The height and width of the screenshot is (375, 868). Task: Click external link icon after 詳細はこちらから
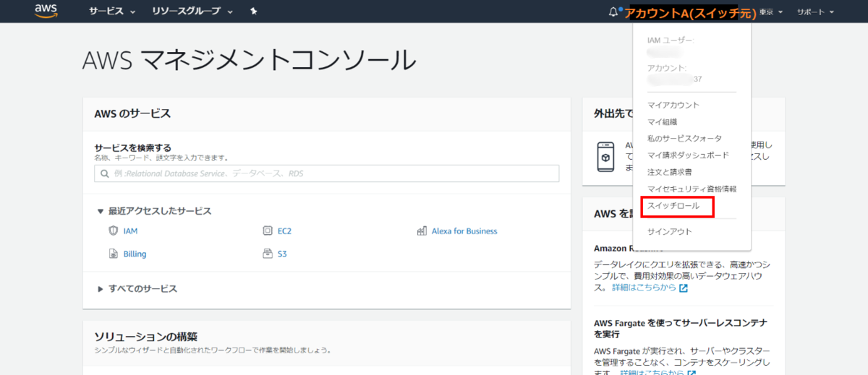point(683,288)
